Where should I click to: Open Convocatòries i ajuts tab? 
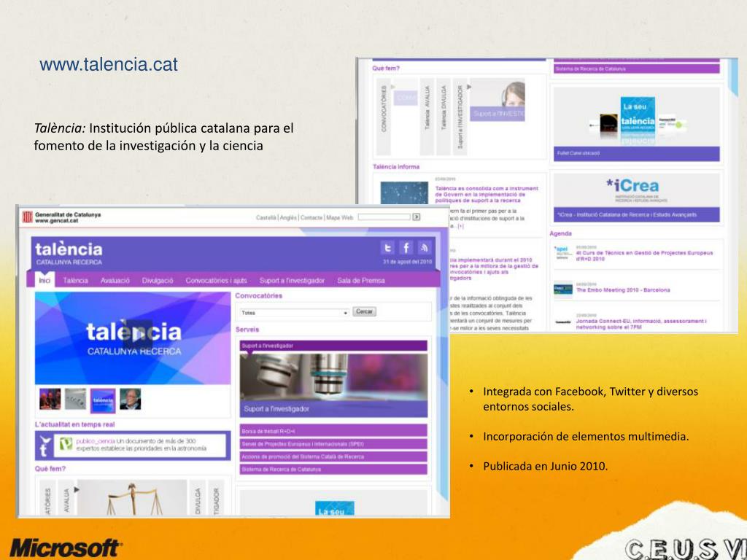216,281
